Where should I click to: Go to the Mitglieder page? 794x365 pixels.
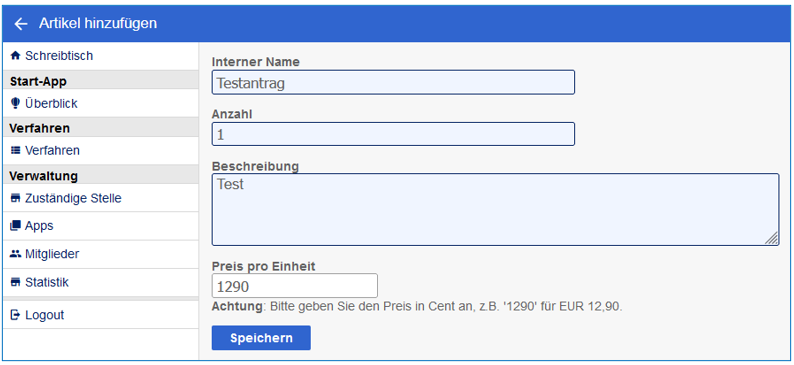[100, 254]
